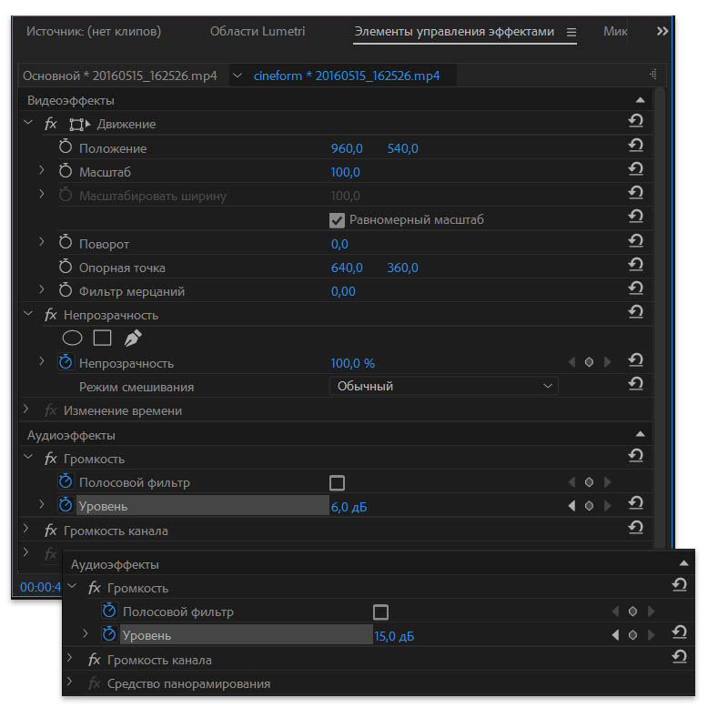Reset the Непрозрачность effect header

pos(635,311)
